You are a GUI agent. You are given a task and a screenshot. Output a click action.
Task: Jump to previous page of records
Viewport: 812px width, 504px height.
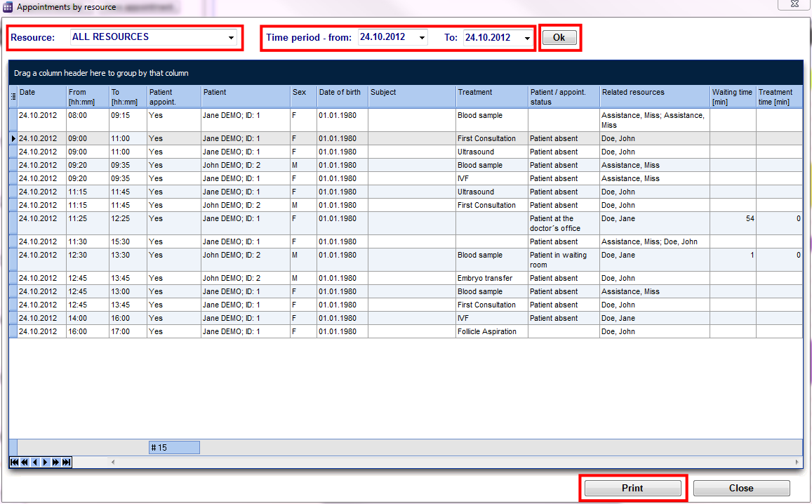pos(25,462)
